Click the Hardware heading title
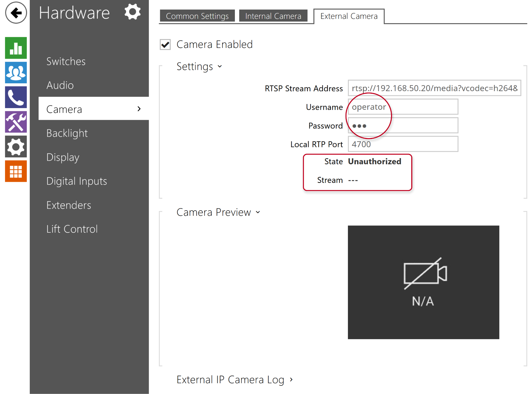532x394 pixels. (74, 13)
